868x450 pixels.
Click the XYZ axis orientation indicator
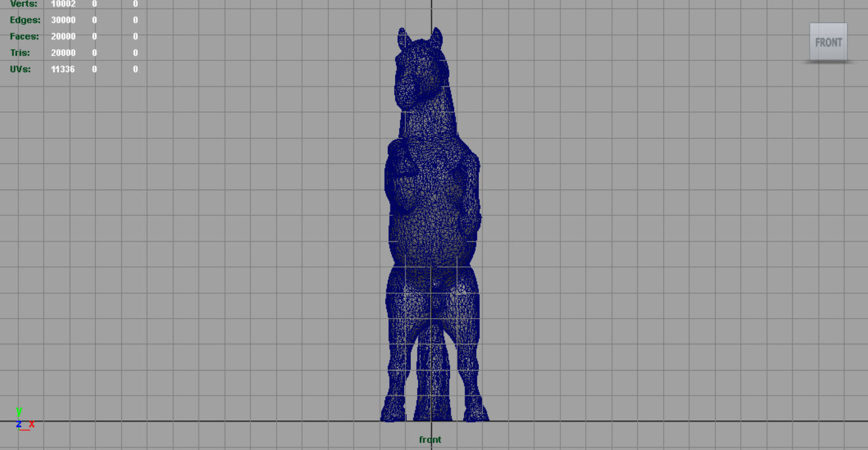(x=24, y=418)
